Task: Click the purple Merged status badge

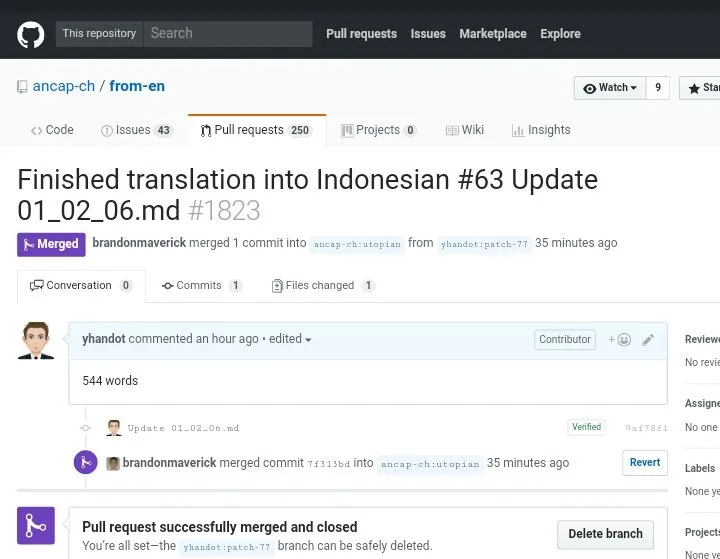Action: [51, 244]
